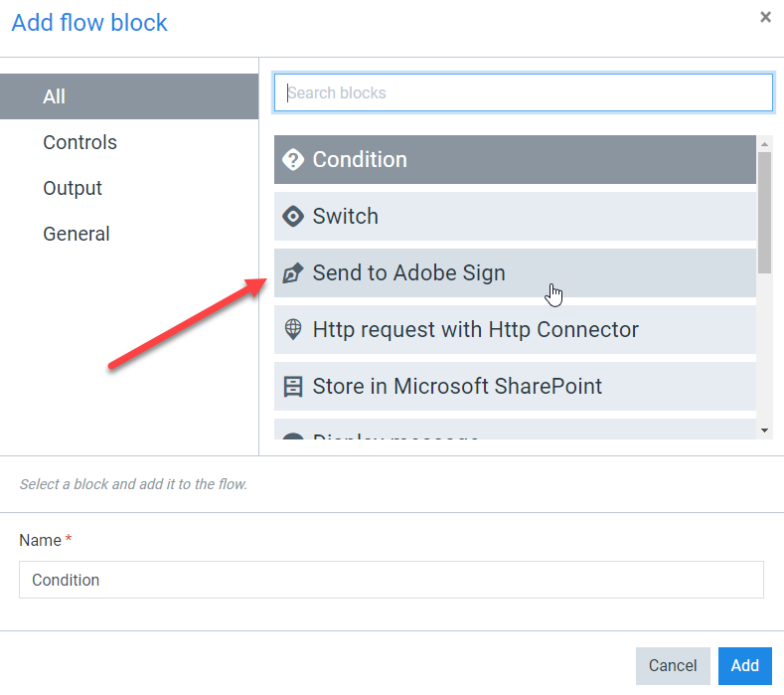The width and height of the screenshot is (784, 695).
Task: Click the Name field containing Condition
Action: [392, 580]
